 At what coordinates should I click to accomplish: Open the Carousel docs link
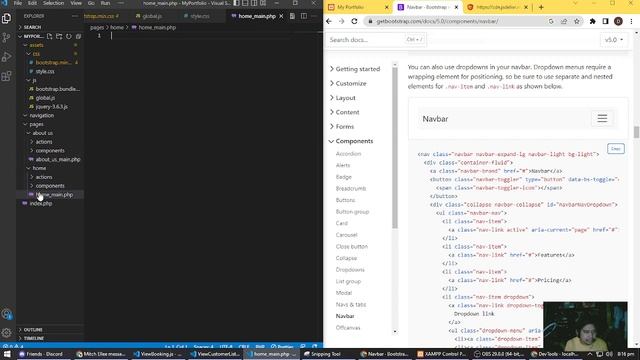pyautogui.click(x=346, y=235)
